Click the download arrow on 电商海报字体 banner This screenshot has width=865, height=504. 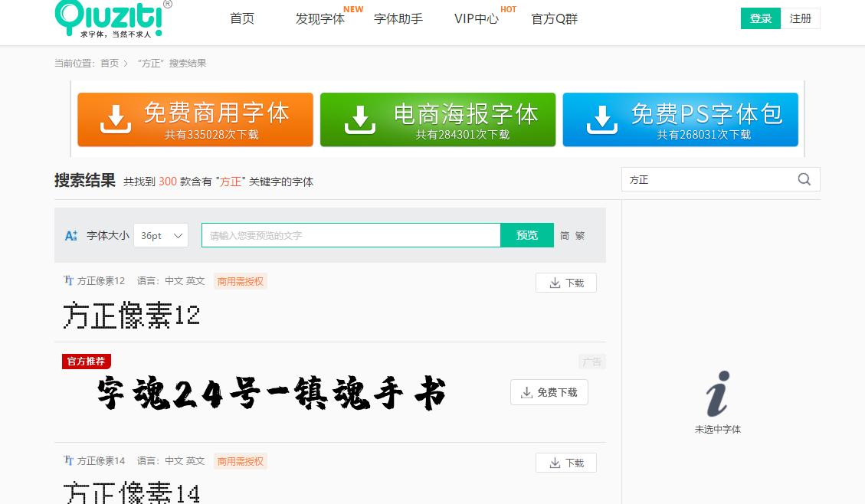tap(358, 119)
